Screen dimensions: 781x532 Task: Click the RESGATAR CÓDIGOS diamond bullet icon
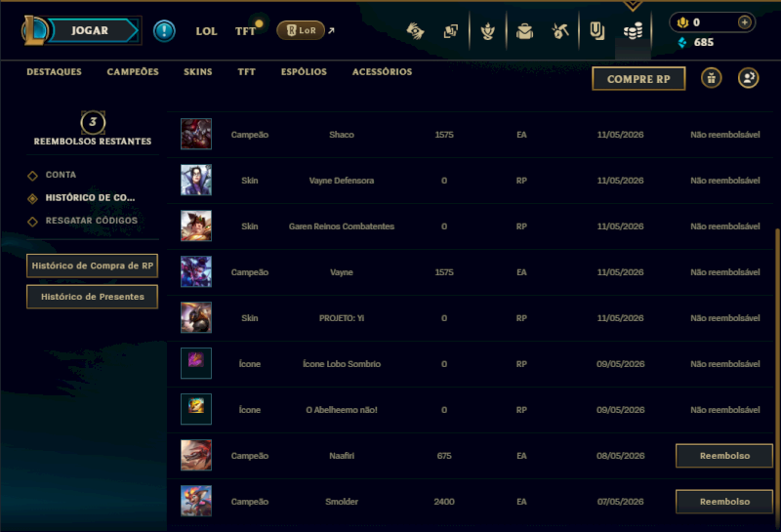(x=32, y=222)
